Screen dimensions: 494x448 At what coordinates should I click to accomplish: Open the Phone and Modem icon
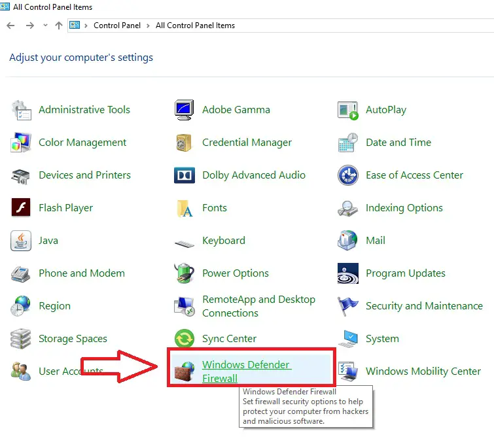tap(21, 274)
